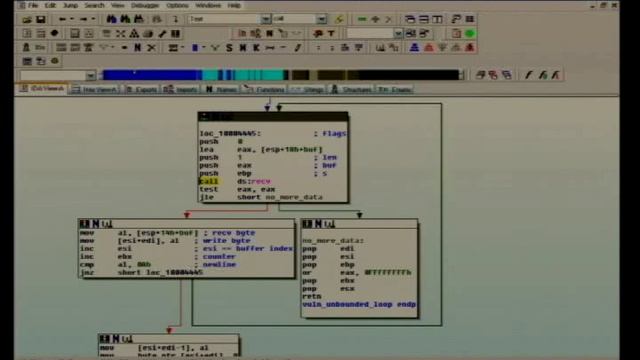Screen dimensions: 640x360
Task: Select the 'call ds:recv' line
Action: click(235, 181)
